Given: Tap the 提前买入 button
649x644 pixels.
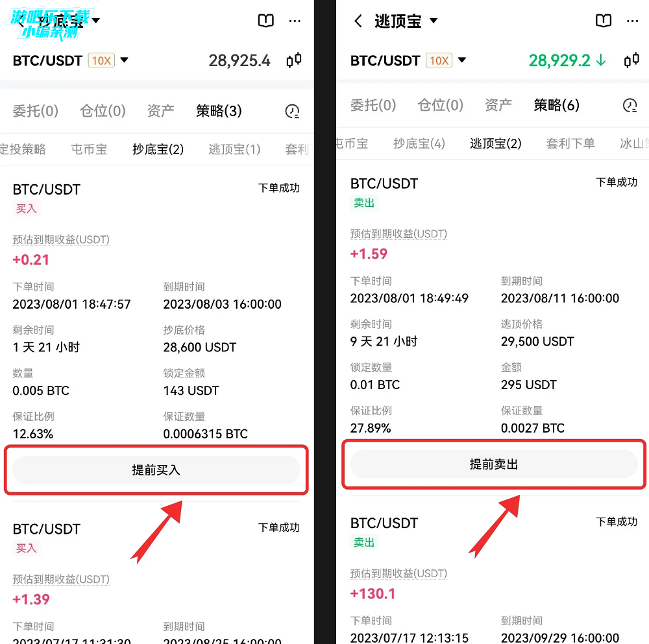Looking at the screenshot, I should coord(156,470).
